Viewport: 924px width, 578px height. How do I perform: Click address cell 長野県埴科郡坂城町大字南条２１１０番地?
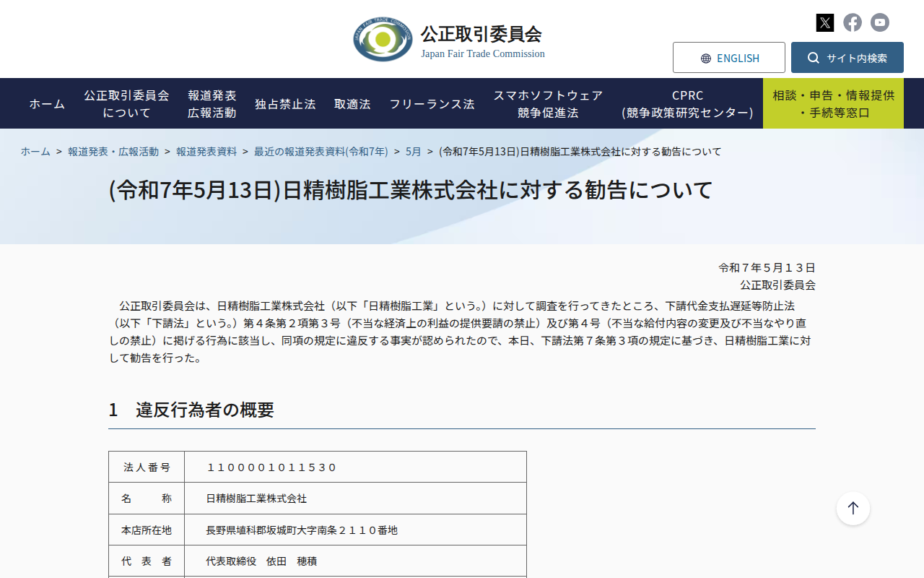click(355, 530)
